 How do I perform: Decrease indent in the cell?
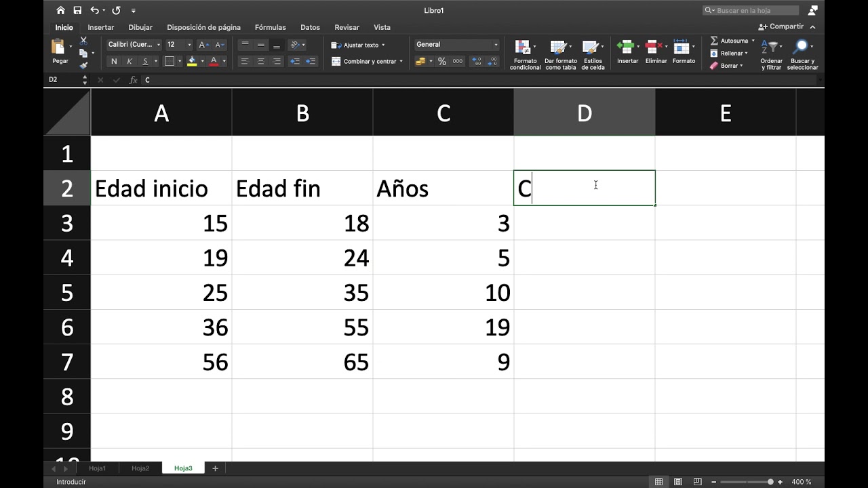(x=295, y=61)
